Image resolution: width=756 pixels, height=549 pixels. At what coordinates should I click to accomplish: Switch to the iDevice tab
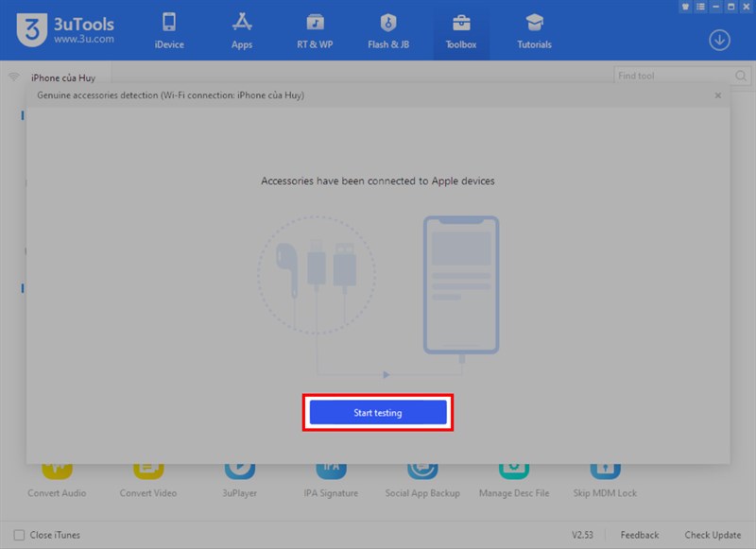pyautogui.click(x=169, y=28)
